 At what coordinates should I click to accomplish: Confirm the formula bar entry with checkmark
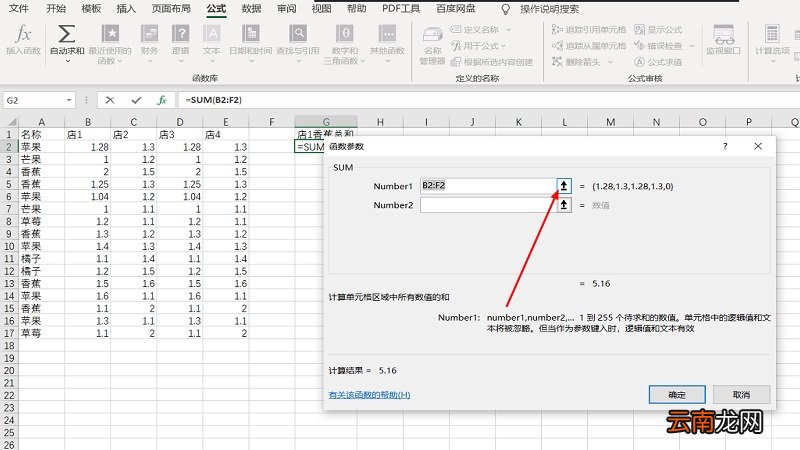pyautogui.click(x=136, y=100)
